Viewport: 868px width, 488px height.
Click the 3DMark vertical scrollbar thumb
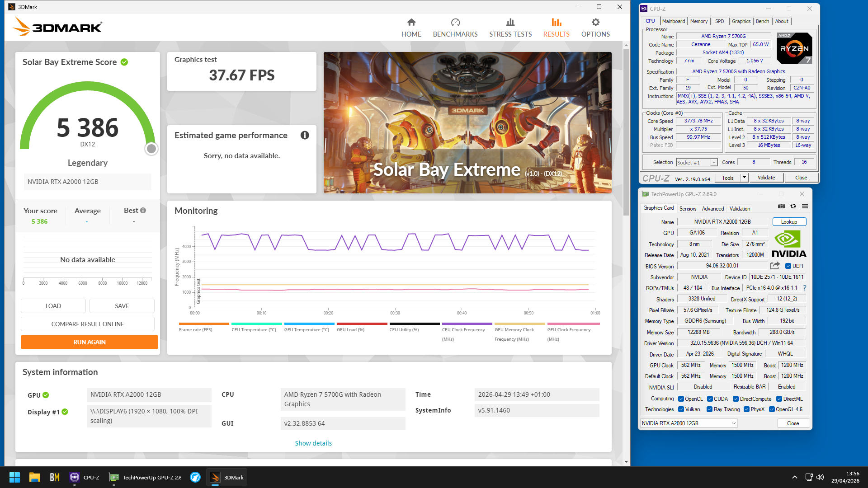tap(626, 132)
